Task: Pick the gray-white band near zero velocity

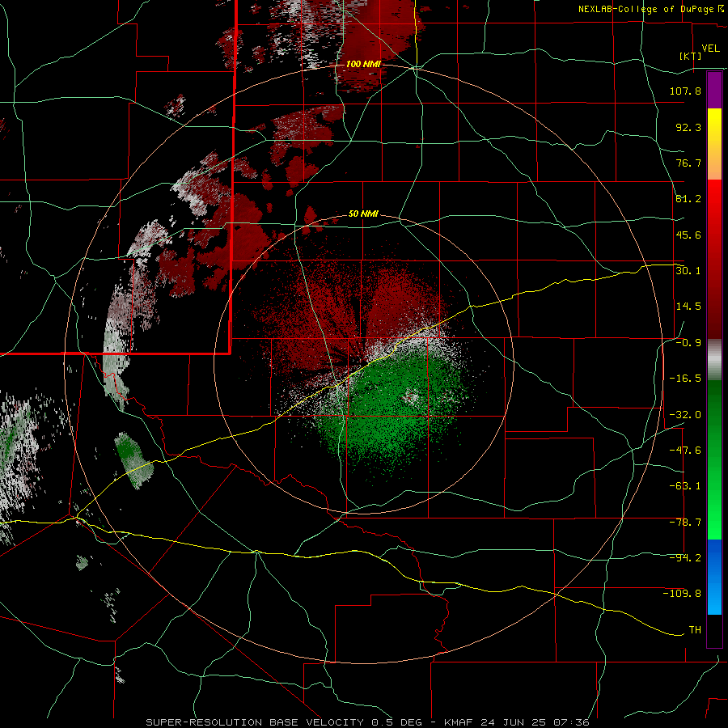Action: (714, 360)
